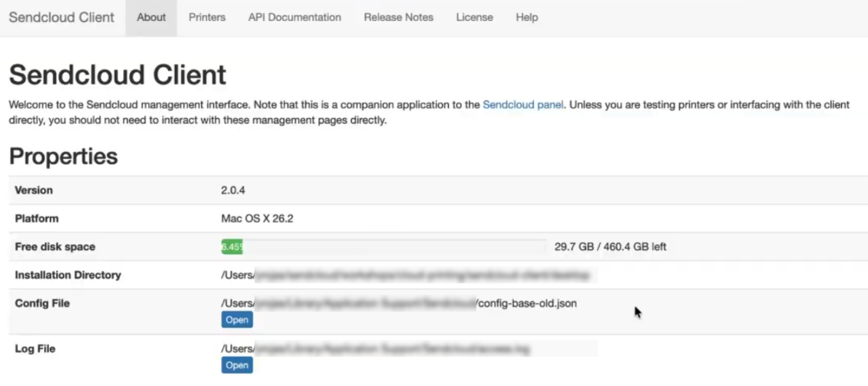Click the Version row label

point(34,190)
